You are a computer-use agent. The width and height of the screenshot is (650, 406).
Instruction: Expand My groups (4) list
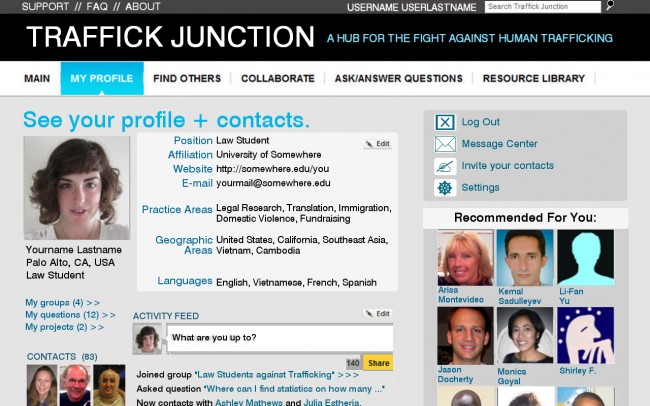[x=62, y=303]
